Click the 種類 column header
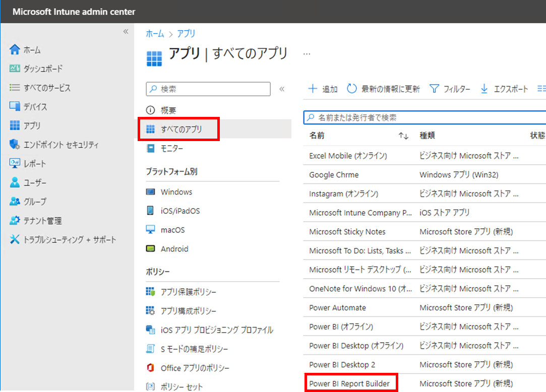546x392 pixels. 427,136
